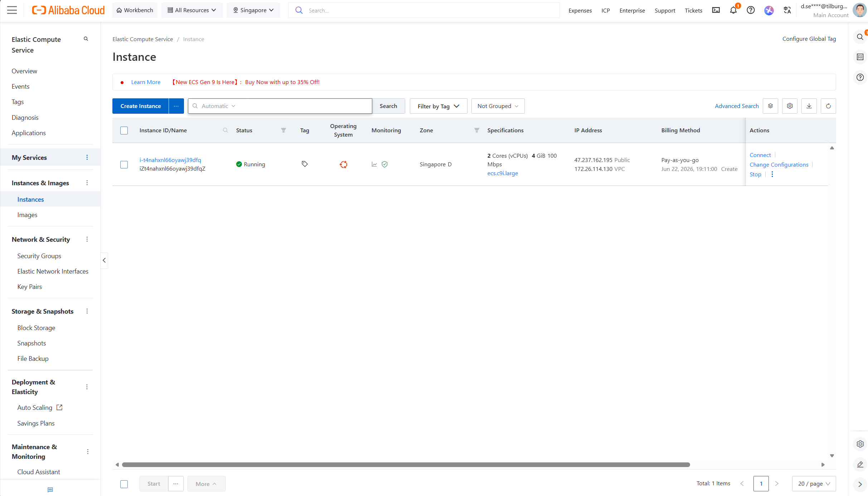
Task: Change region from Singapore dropdown
Action: pos(253,10)
